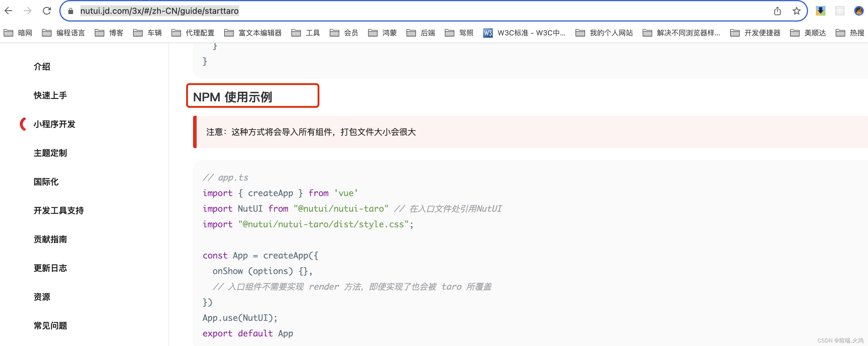Click the NPM 使用示例 heading

(x=233, y=97)
